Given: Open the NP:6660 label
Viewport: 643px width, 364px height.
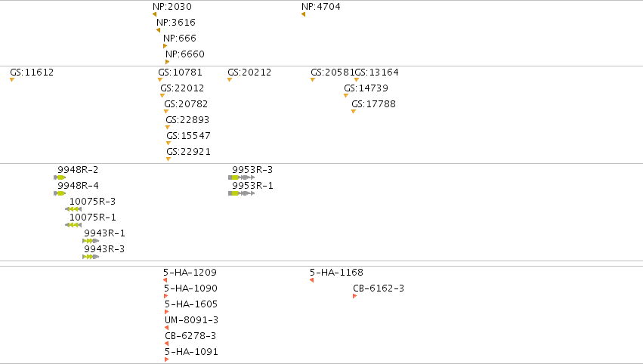Looking at the screenshot, I should pyautogui.click(x=185, y=54).
